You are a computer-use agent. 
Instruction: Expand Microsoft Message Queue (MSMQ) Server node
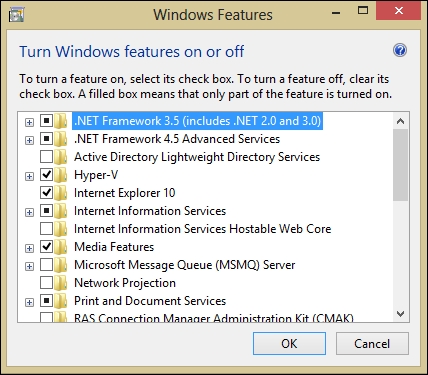[29, 266]
